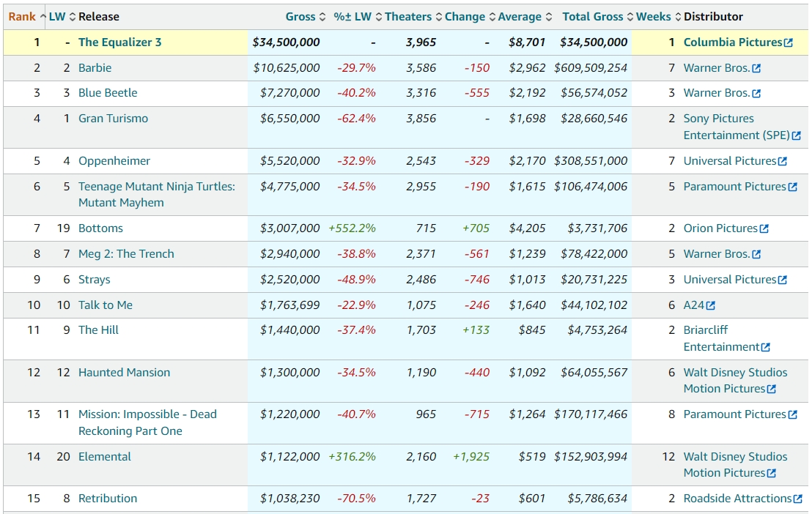Image resolution: width=812 pixels, height=514 pixels.
Task: Open external link icon in Barbie row
Action: pyautogui.click(x=756, y=68)
